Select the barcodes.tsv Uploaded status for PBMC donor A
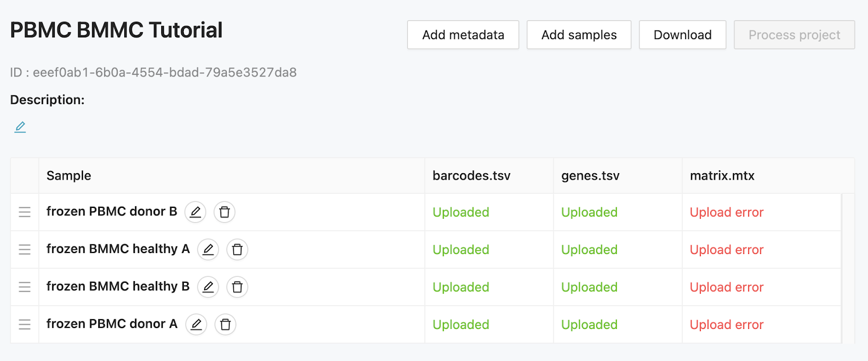The image size is (868, 361). [x=461, y=325]
